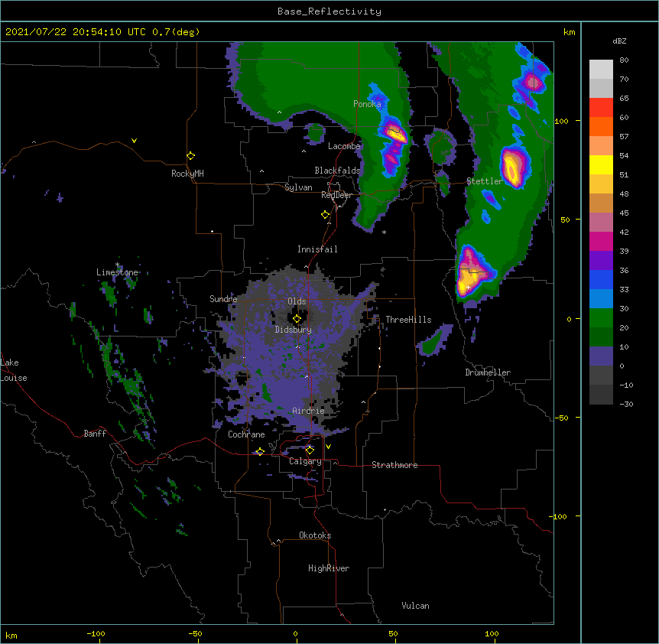The image size is (659, 644).
Task: Pick the dark green 10-20 dBZ swatch
Action: coord(601,337)
